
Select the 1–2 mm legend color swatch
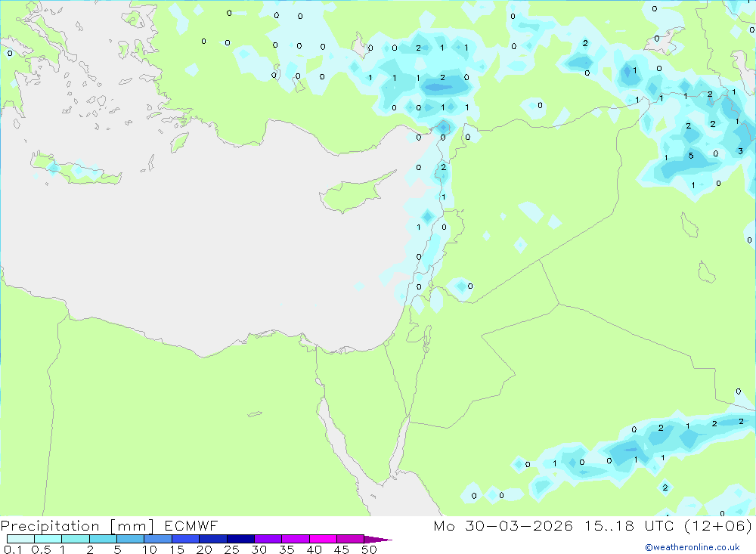point(75,539)
